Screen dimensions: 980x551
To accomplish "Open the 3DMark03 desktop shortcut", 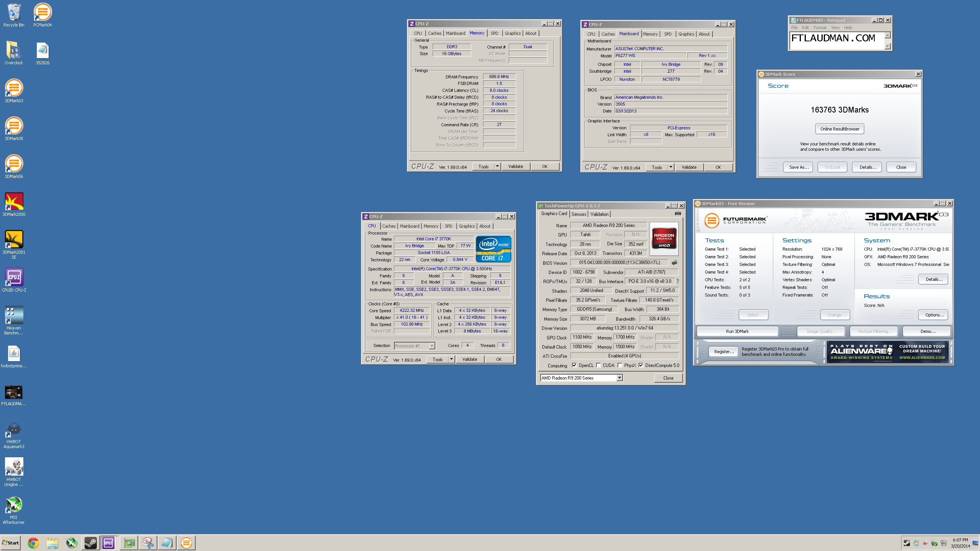I will [x=14, y=91].
